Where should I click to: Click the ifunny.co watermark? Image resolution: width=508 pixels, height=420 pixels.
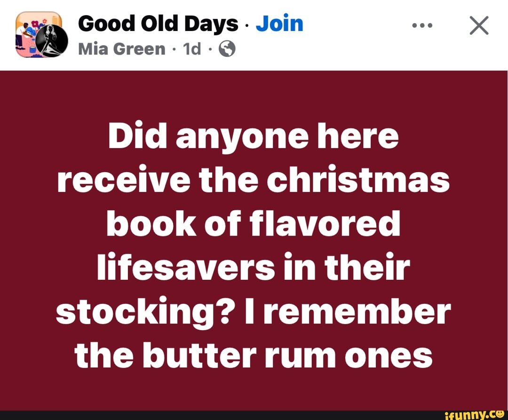pos(475,415)
